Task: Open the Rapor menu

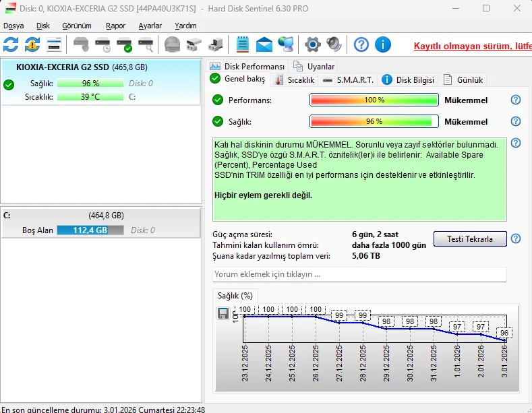Action: point(115,26)
